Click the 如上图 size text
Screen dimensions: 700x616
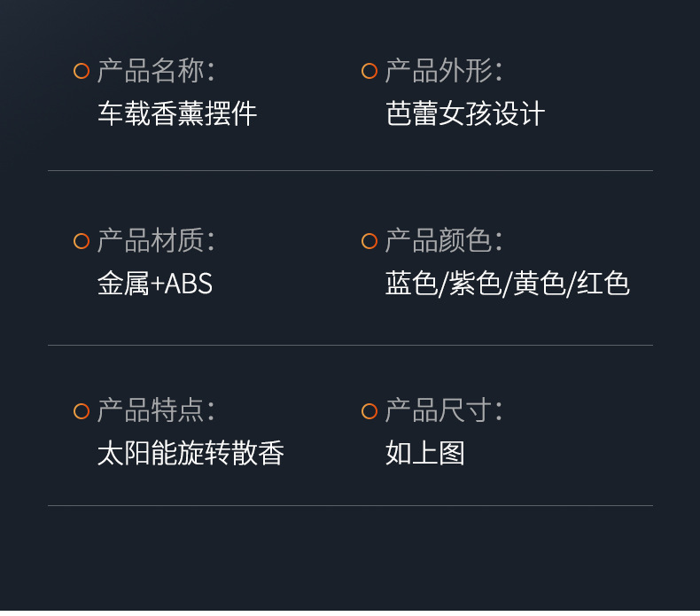coord(425,454)
